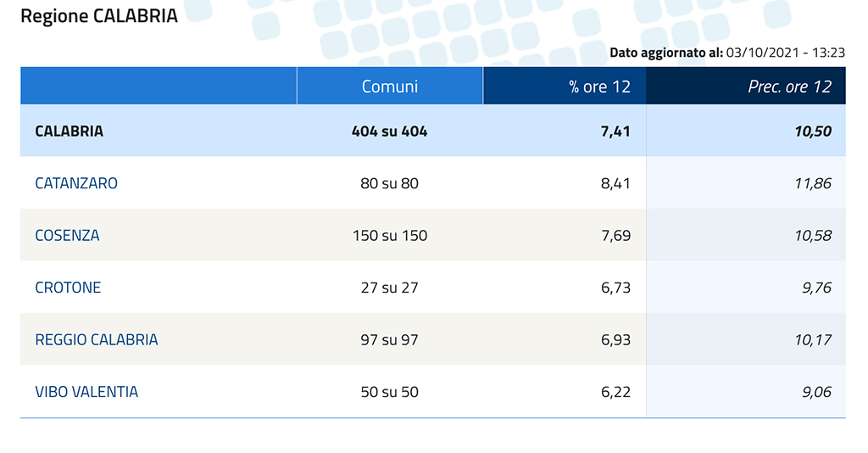This screenshot has height=453, width=868.
Task: Select the REGGIO CALABRIA link
Action: (97, 340)
